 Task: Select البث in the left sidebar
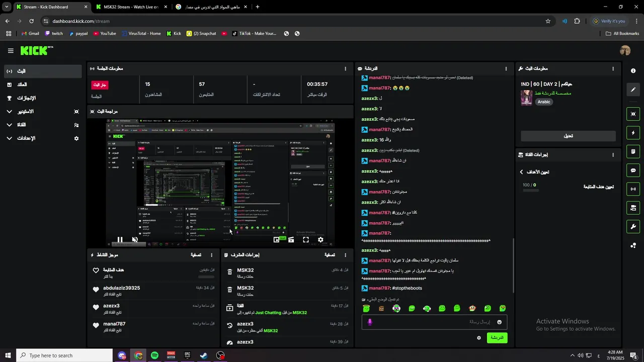(x=43, y=71)
